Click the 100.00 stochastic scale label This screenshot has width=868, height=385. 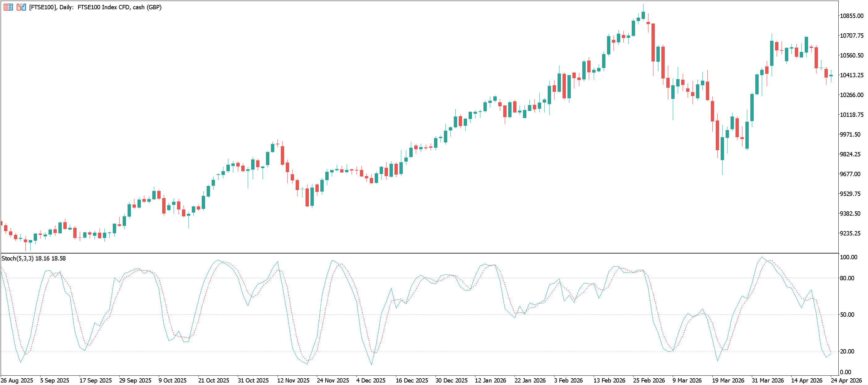[x=849, y=257]
